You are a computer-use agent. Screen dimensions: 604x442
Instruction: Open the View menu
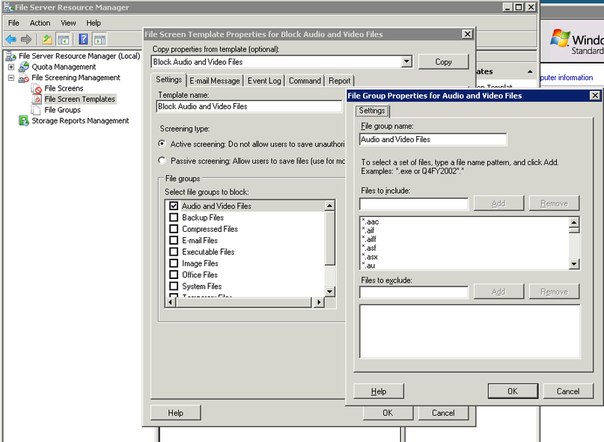(68, 23)
